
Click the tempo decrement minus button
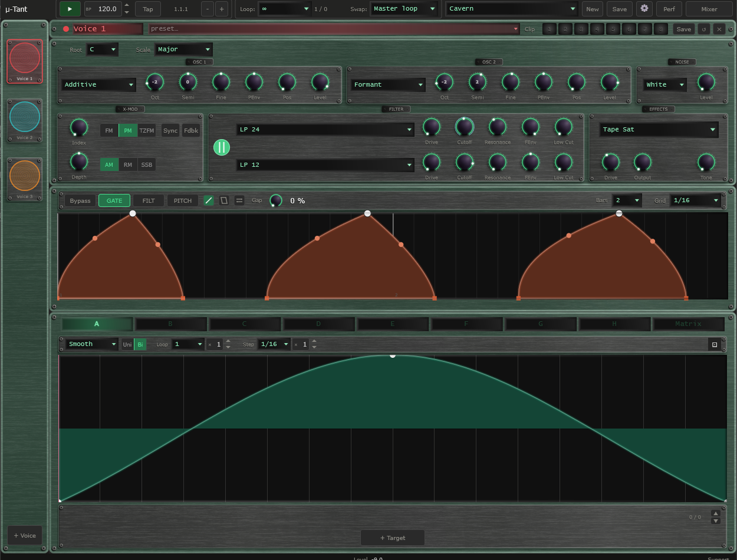(x=207, y=9)
